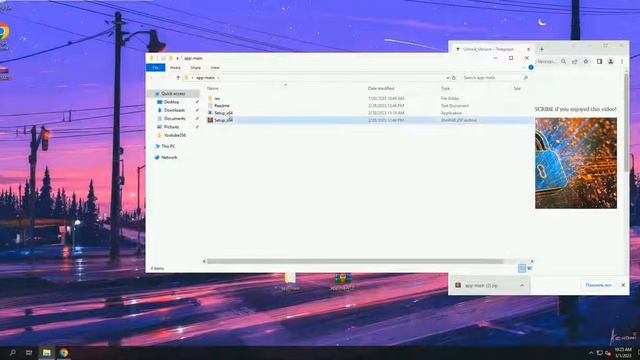Refresh the app-main folder view

(x=454, y=78)
